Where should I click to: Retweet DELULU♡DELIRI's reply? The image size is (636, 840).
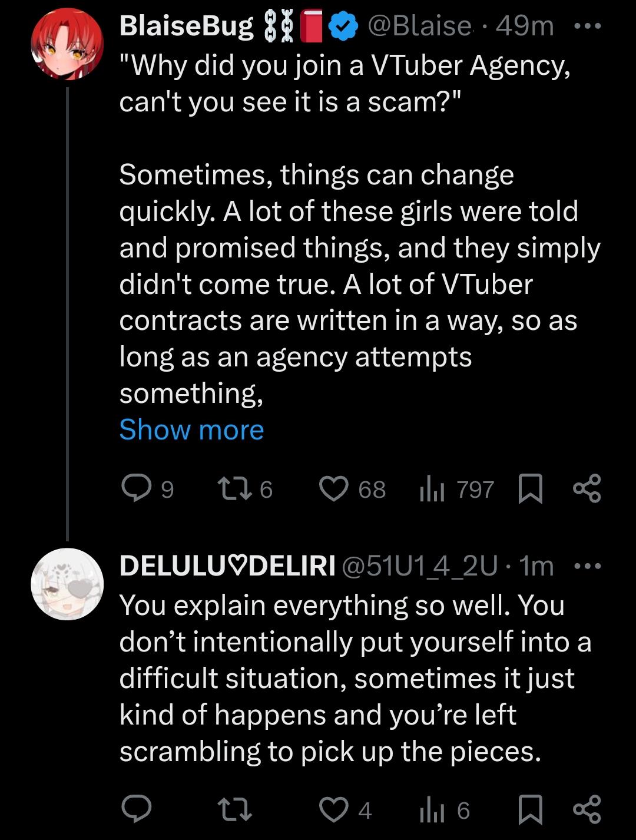coord(235,809)
